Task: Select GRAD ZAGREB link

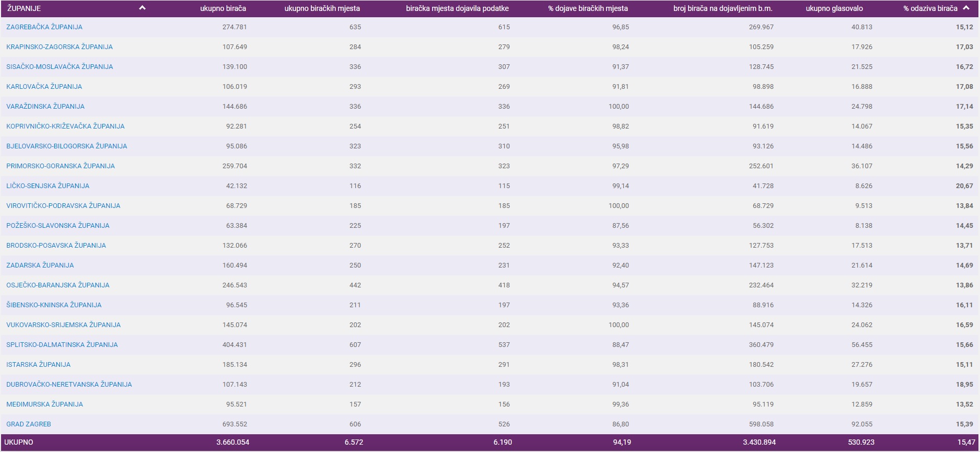Action: coord(29,424)
